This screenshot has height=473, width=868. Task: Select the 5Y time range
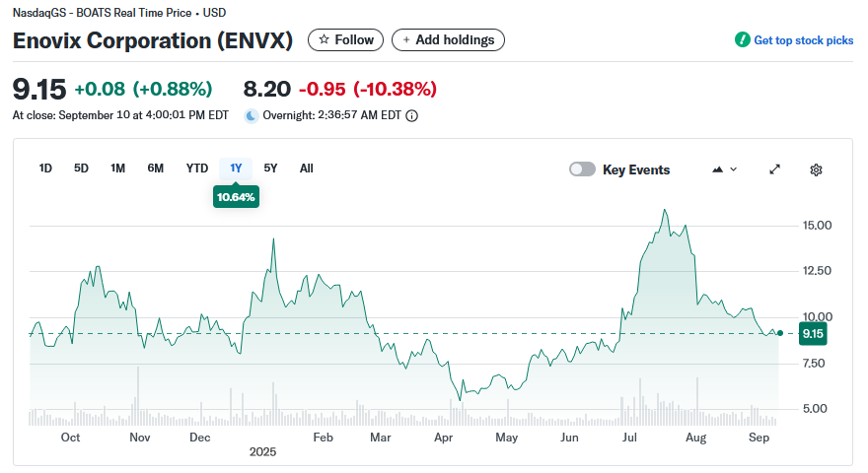click(x=270, y=169)
